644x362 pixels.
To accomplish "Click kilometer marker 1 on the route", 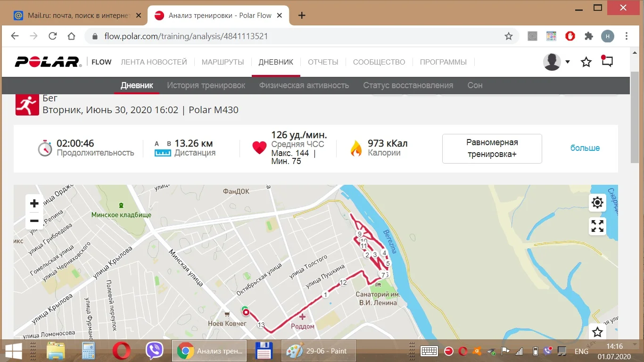I will pos(325,295).
